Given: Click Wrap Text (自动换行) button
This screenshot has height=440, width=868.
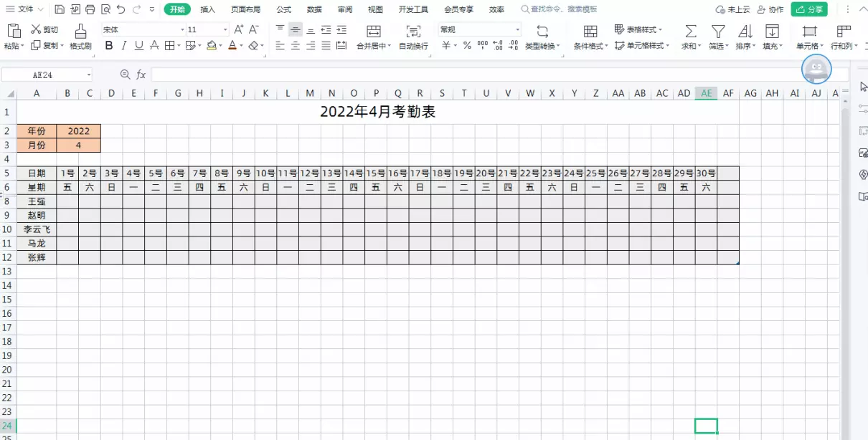Looking at the screenshot, I should click(x=413, y=37).
